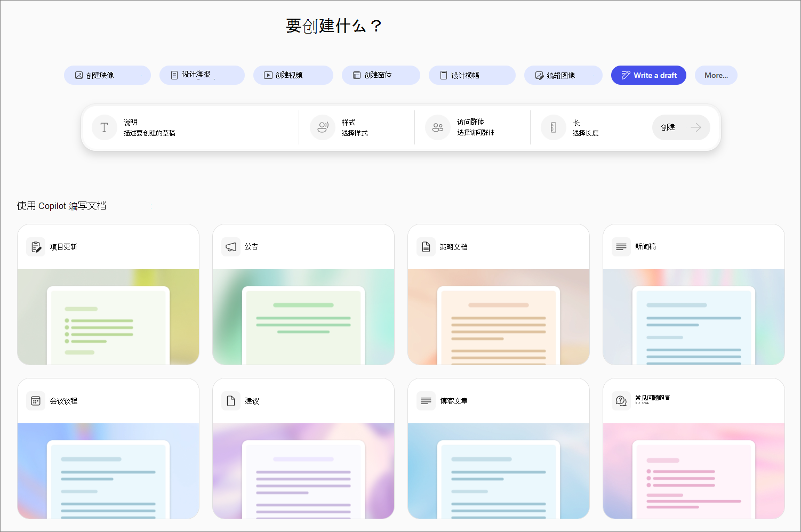The width and height of the screenshot is (801, 532).
Task: Click the 博客文章 lines icon
Action: [x=426, y=401]
